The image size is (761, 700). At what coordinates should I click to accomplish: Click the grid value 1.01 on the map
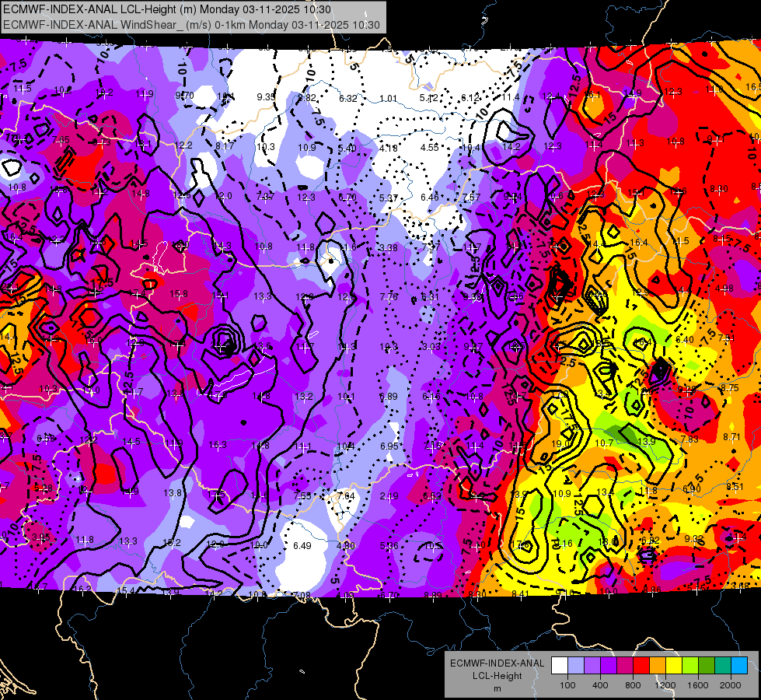[388, 99]
